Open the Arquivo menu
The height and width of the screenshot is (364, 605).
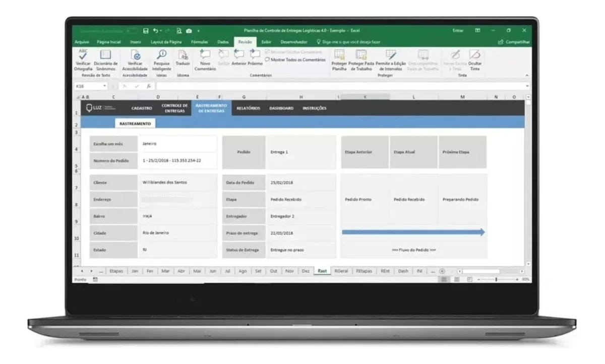tap(82, 42)
